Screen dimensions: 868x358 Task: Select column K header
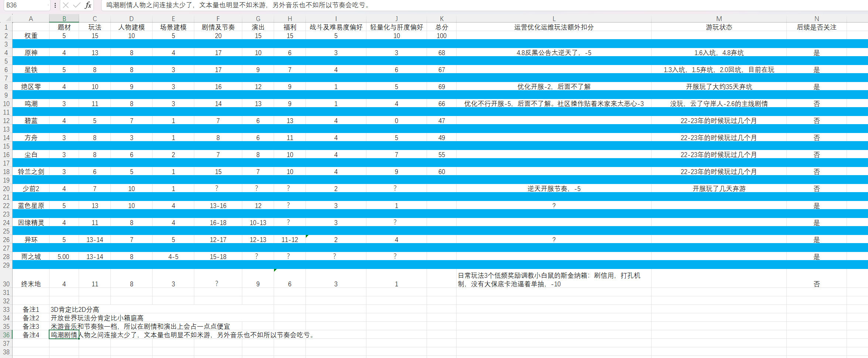click(x=441, y=18)
